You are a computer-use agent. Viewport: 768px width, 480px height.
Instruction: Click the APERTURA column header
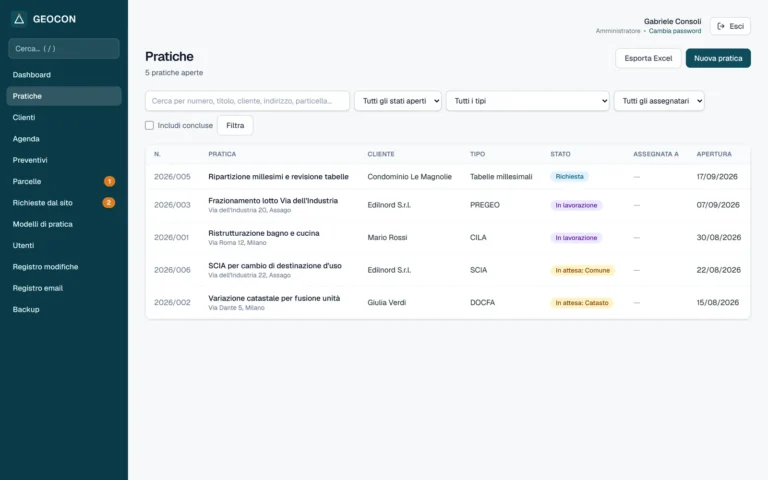pyautogui.click(x=714, y=154)
